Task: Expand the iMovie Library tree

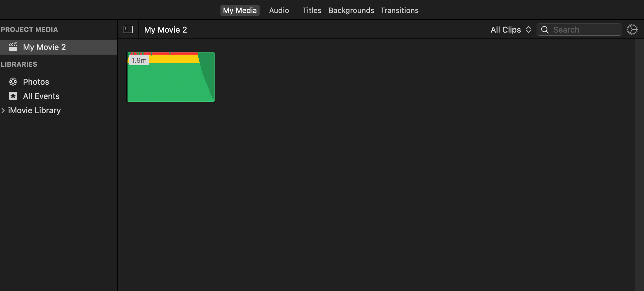Action: pos(3,110)
